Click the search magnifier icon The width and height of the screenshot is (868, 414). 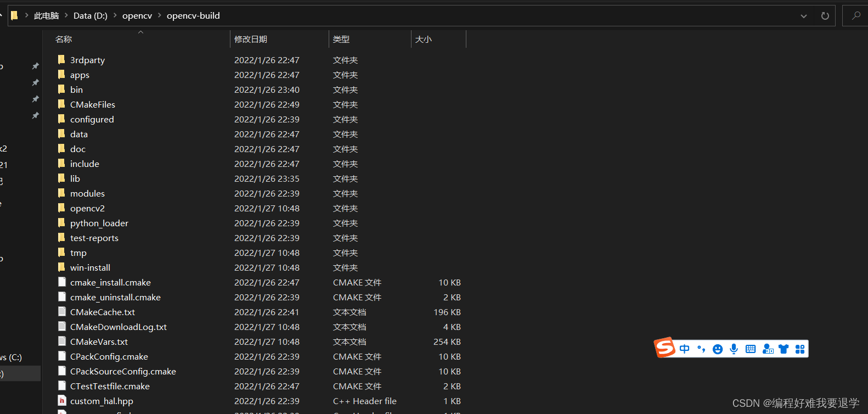(856, 16)
